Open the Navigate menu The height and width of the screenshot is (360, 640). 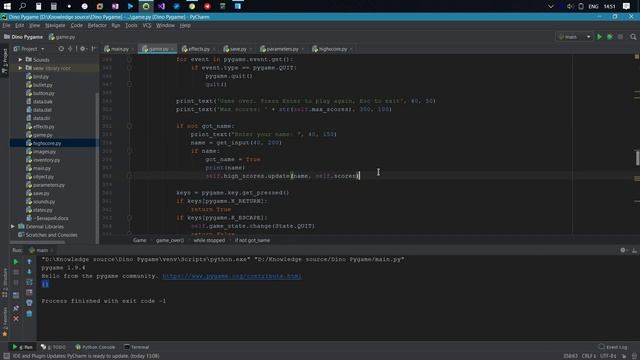[55, 25]
